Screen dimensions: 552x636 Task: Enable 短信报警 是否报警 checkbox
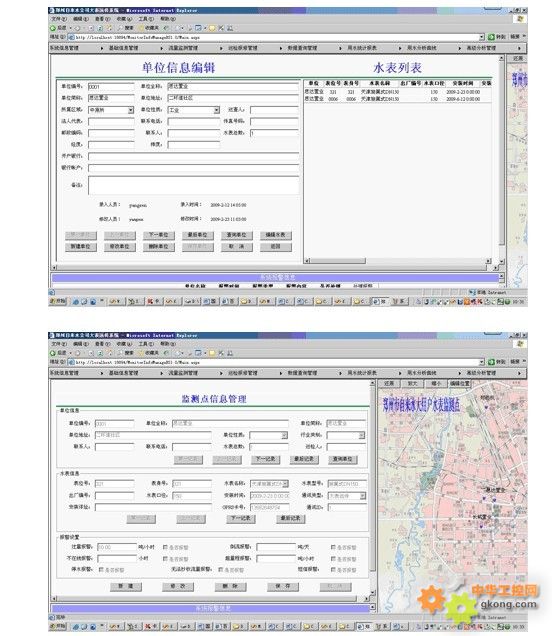click(333, 569)
